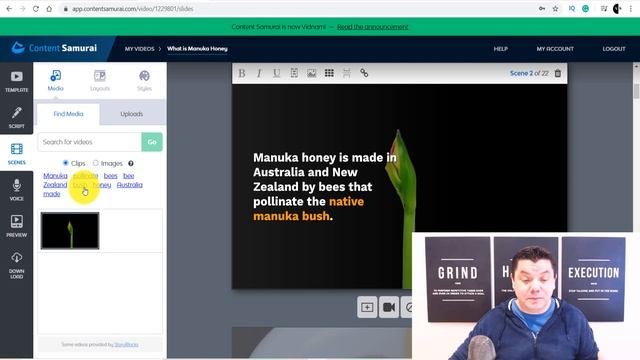Click the honey keyword link
The image size is (640, 360).
(102, 185)
